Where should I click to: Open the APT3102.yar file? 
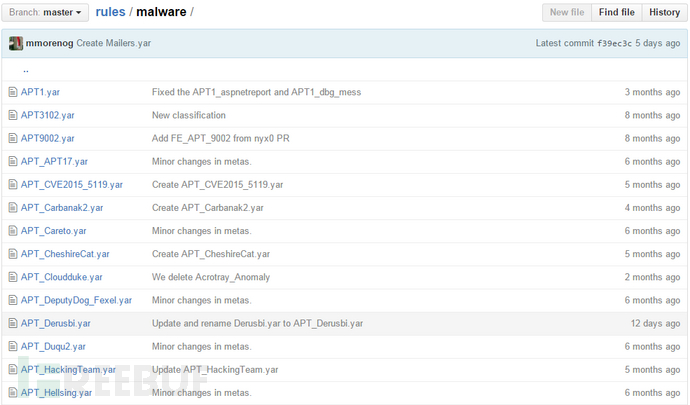click(48, 115)
